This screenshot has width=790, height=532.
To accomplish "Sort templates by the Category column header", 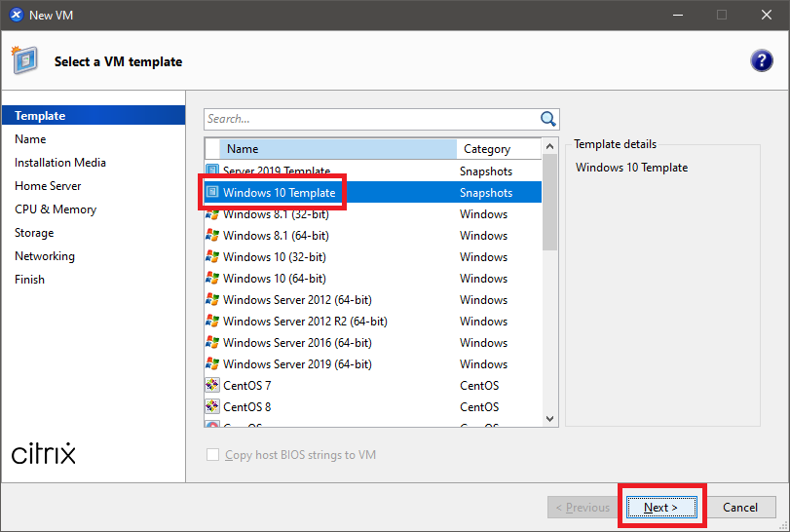I will coord(497,149).
